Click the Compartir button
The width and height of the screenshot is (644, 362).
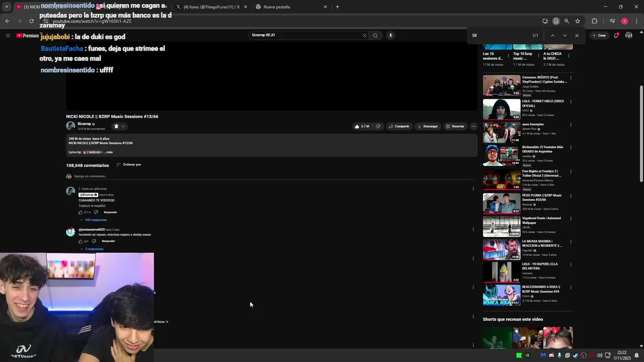(399, 126)
